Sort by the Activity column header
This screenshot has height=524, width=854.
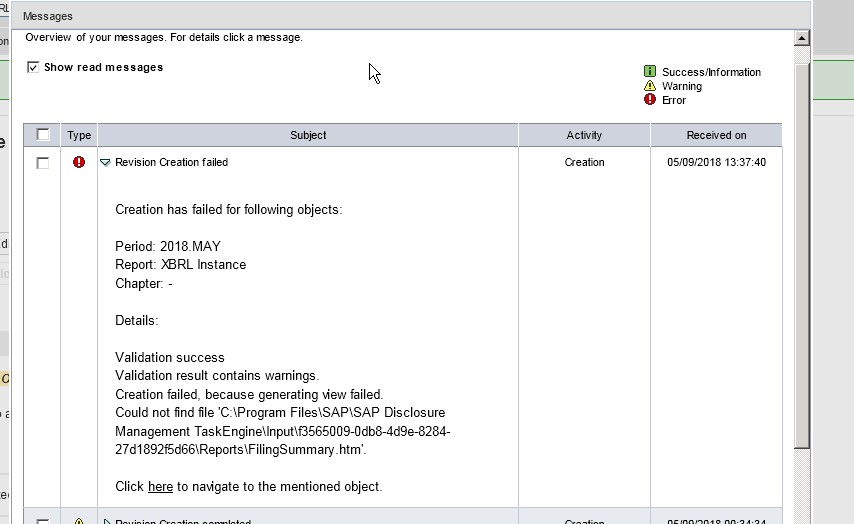[x=584, y=135]
